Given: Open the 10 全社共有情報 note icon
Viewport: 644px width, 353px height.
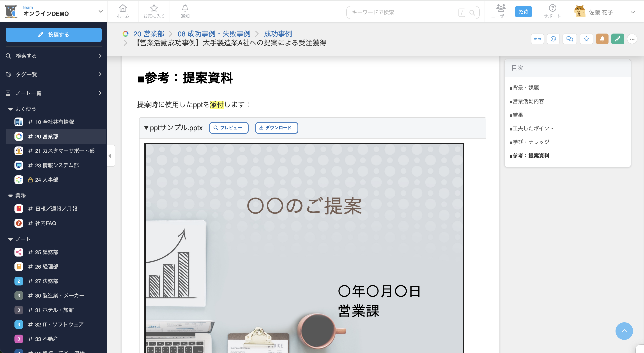Looking at the screenshot, I should [19, 122].
